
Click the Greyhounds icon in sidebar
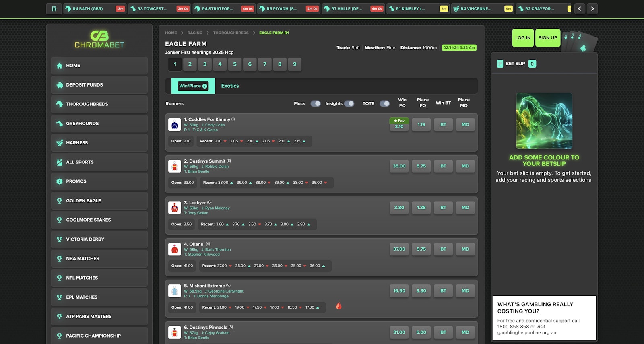(x=60, y=124)
